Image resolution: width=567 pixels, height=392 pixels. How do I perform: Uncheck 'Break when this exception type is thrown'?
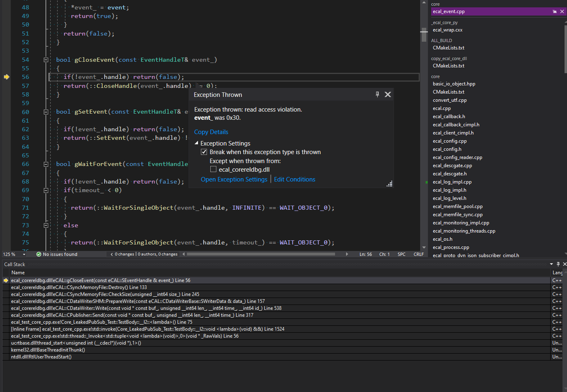click(204, 152)
